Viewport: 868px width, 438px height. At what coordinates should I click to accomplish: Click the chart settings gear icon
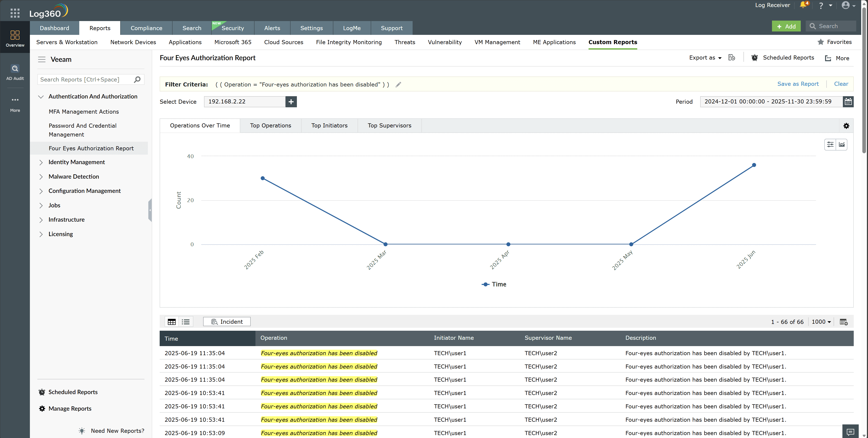pyautogui.click(x=846, y=126)
